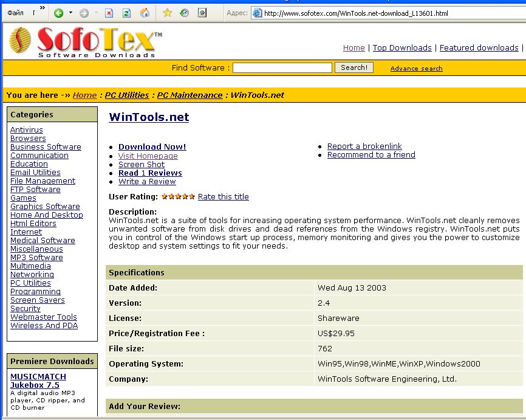This screenshot has width=526, height=420.
Task: Click the Media toolbar button
Action: [202, 13]
